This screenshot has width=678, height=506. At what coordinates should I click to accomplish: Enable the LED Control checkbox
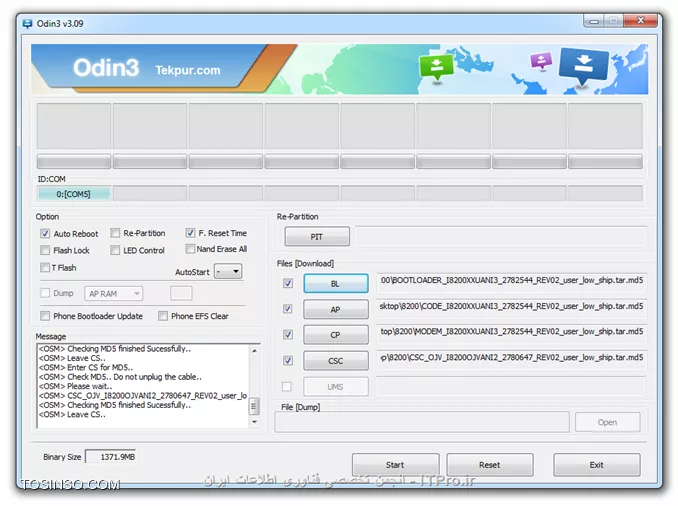[x=115, y=250]
